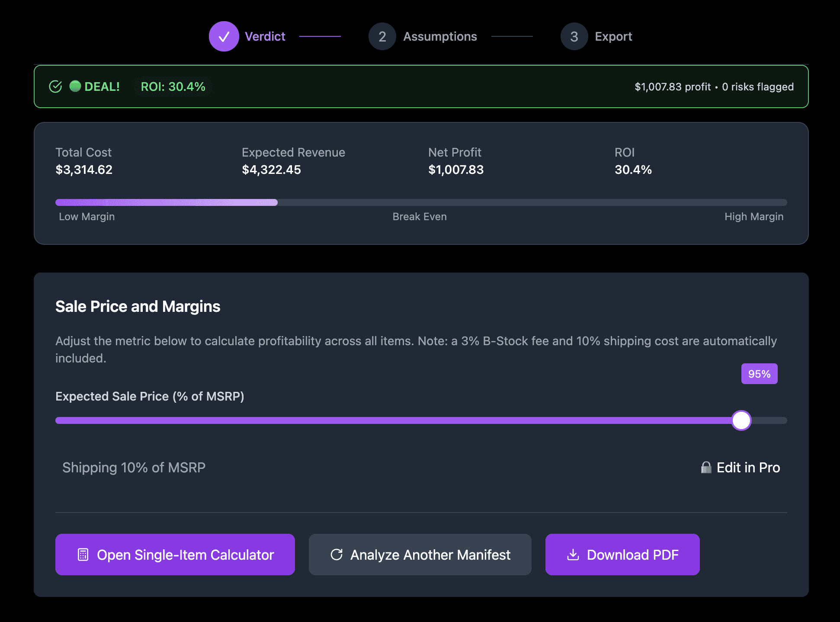The width and height of the screenshot is (840, 622).
Task: Click the circled check icon beside DEAL!
Action: (x=56, y=87)
